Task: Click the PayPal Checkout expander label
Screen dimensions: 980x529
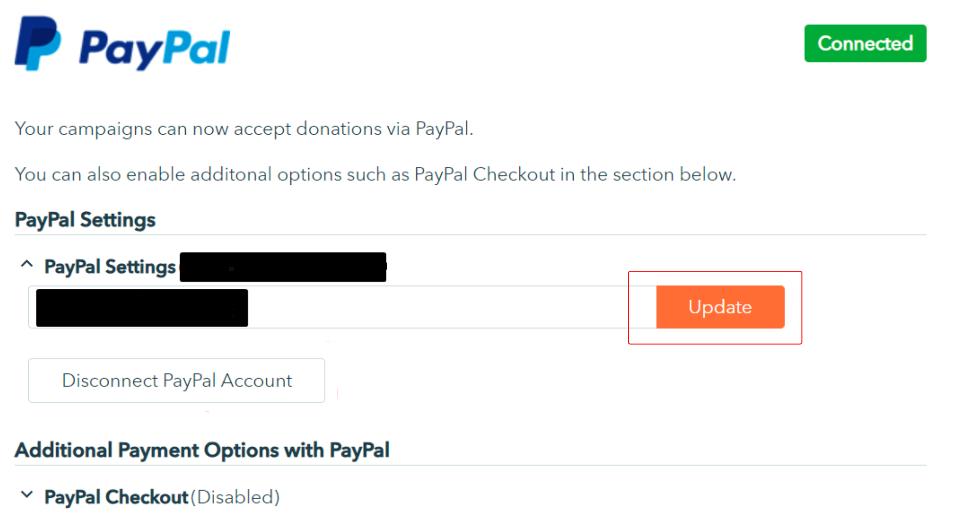Action: tap(116, 497)
